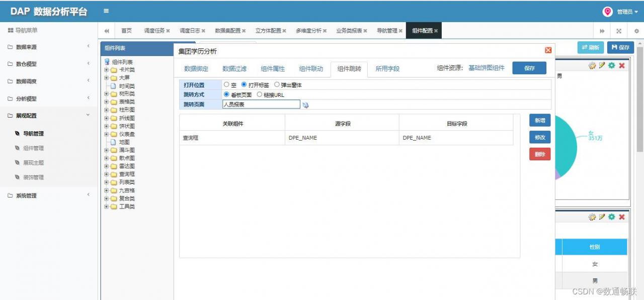
Task: Click the administrator avatar icon
Action: pyautogui.click(x=608, y=11)
